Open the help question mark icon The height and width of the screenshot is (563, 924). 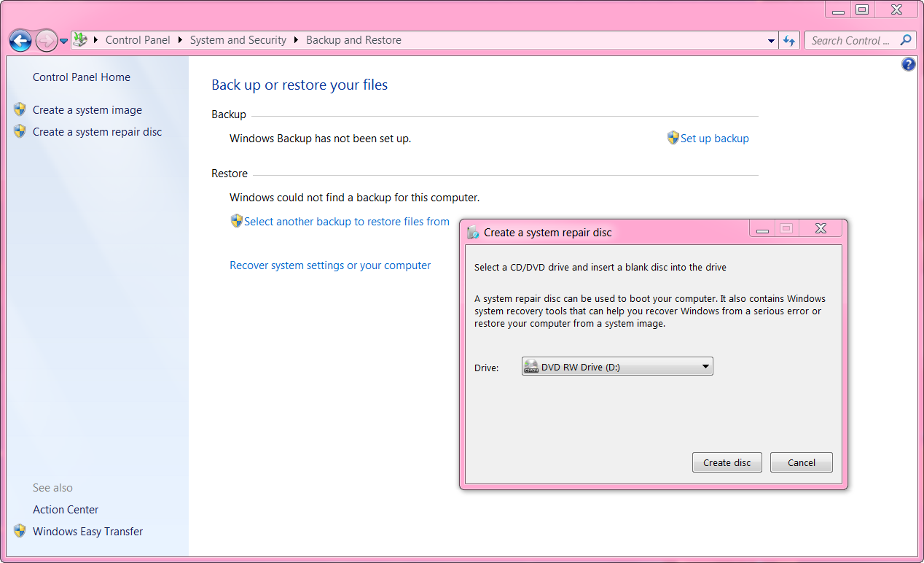point(908,65)
